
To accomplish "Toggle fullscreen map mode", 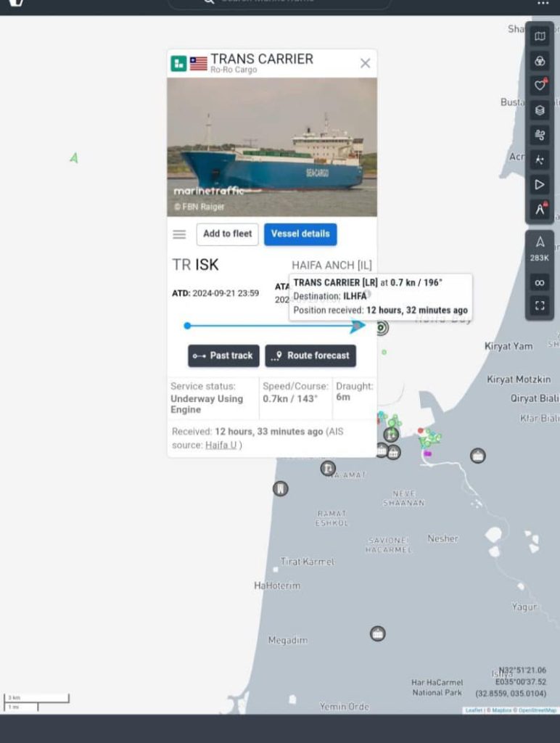I will coord(540,305).
